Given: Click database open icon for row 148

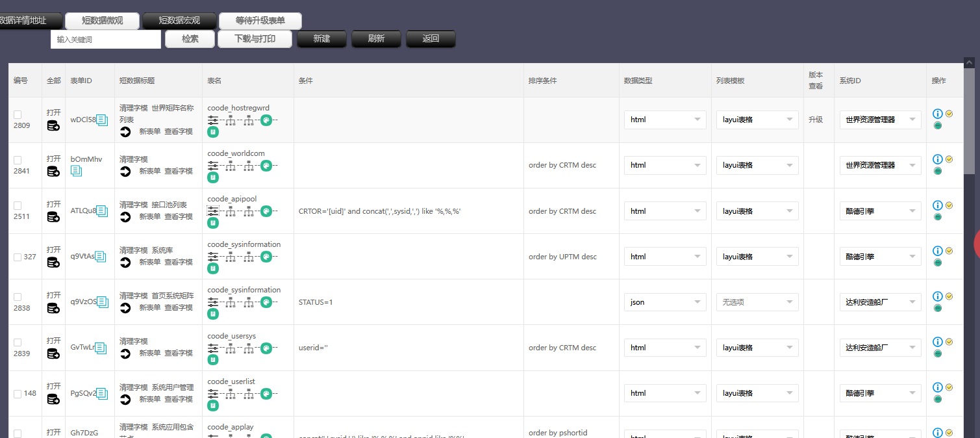Looking at the screenshot, I should tap(53, 399).
